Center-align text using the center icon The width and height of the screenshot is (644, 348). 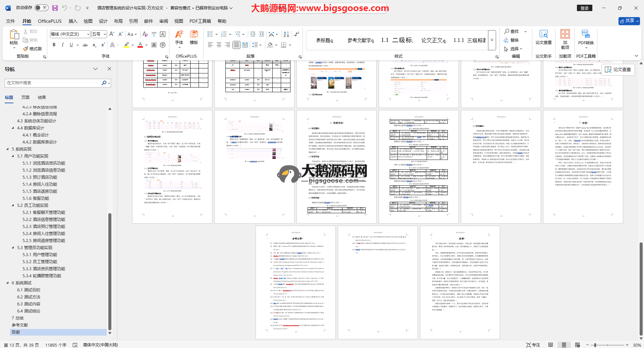point(219,45)
